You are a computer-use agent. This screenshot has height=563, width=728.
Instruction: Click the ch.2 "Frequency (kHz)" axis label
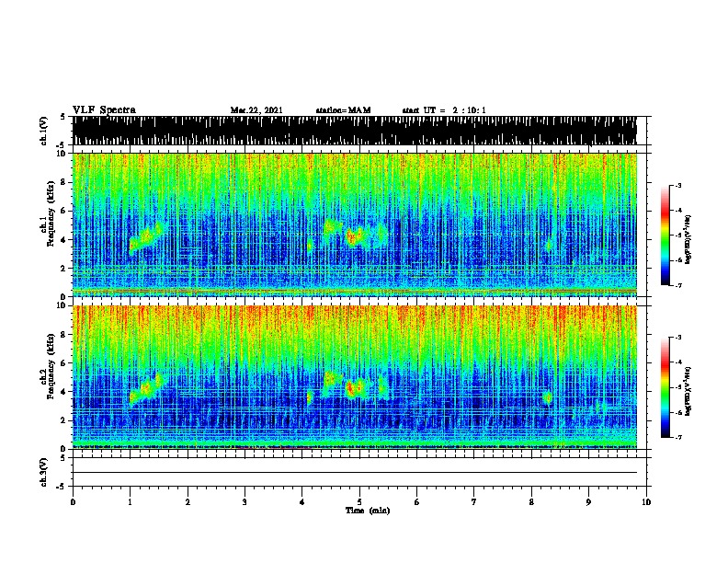tap(51, 366)
